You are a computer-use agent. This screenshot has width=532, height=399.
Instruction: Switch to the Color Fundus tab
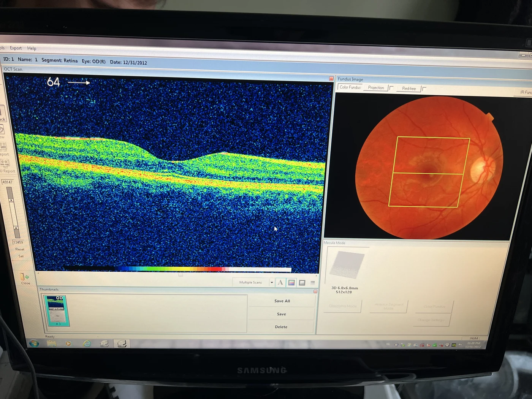350,87
